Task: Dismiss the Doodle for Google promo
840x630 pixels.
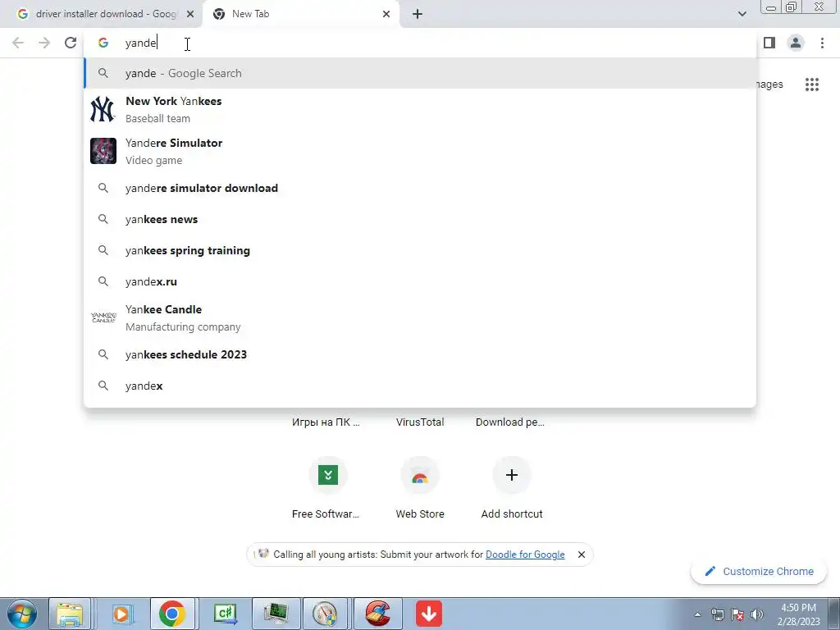Action: pyautogui.click(x=582, y=555)
